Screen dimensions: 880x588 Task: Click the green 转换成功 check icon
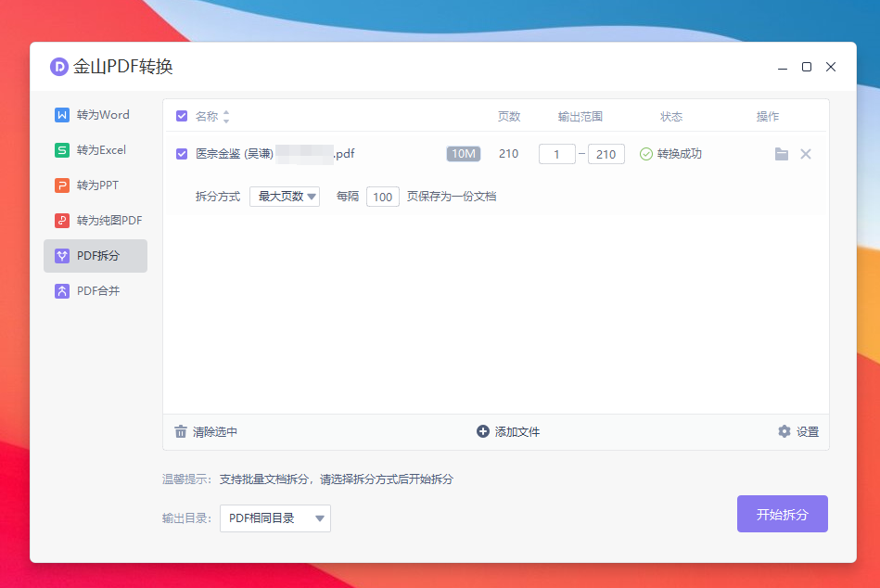click(646, 154)
